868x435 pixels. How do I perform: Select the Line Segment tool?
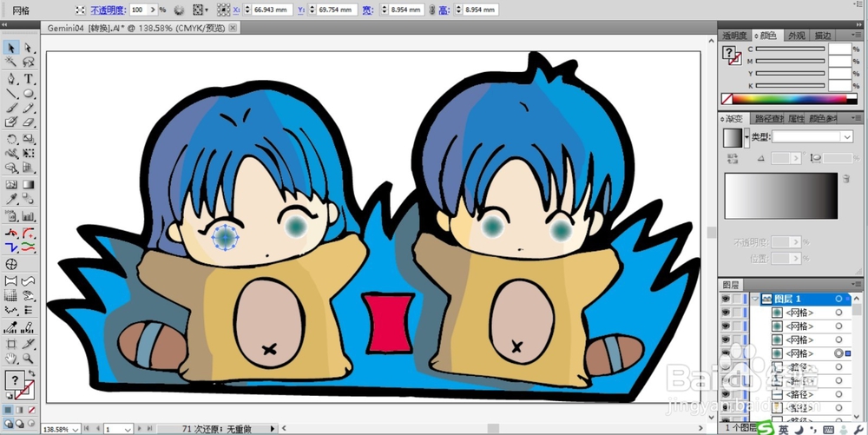point(11,93)
